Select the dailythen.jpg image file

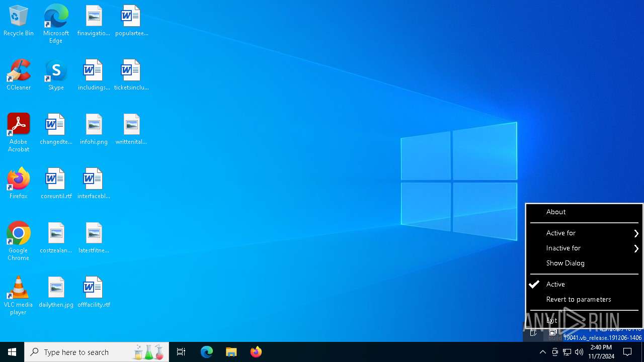pyautogui.click(x=56, y=293)
